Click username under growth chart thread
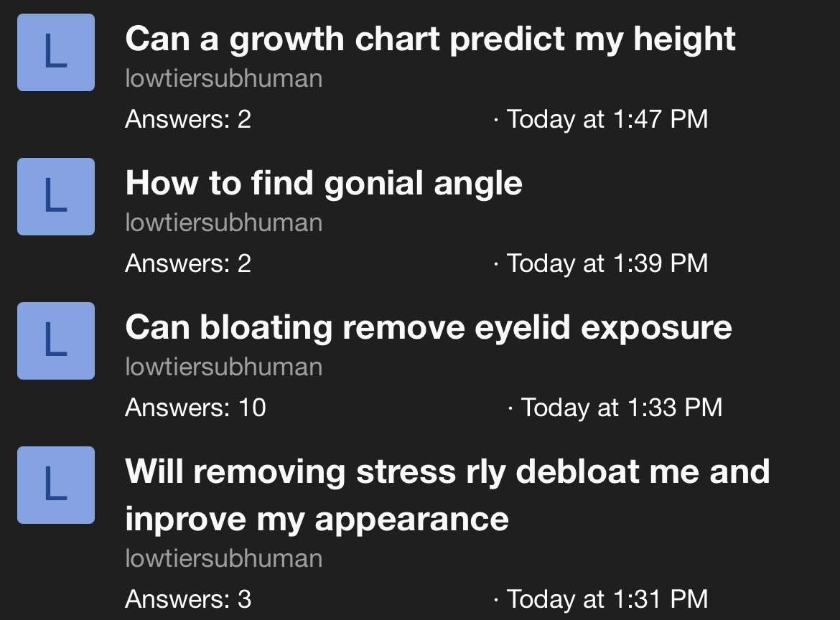 pyautogui.click(x=224, y=79)
